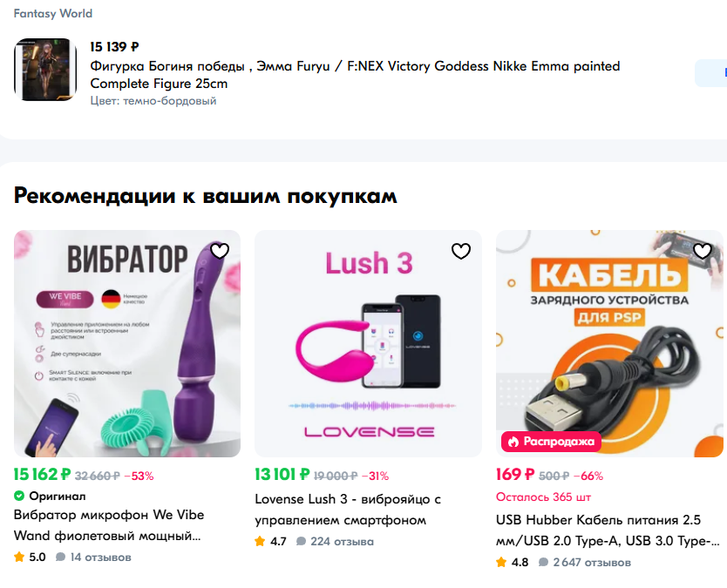Open 14 отзывов reviews comment icon
Viewport: 727px width, 588px height.
tap(60, 557)
